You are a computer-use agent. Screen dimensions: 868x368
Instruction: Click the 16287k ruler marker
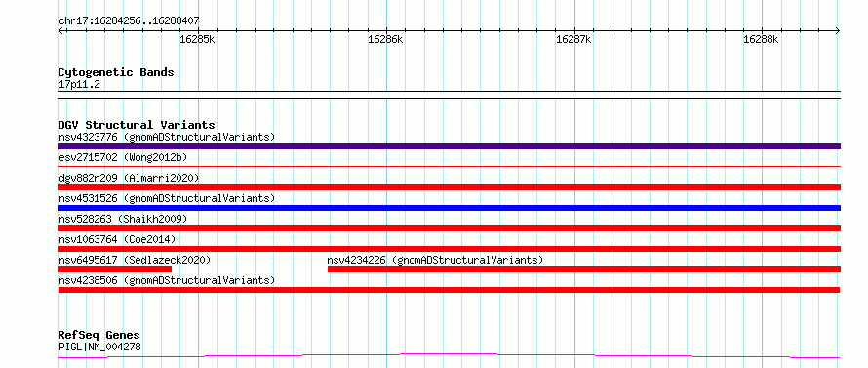[x=573, y=39]
